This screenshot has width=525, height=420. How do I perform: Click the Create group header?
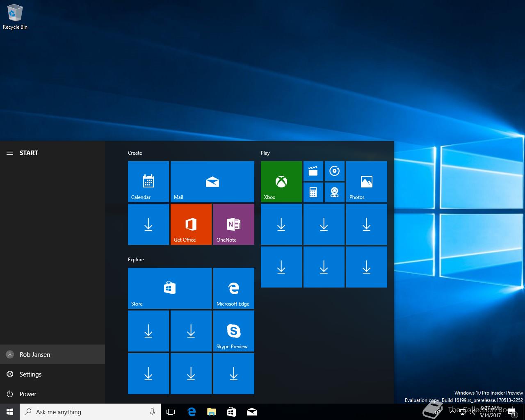[x=135, y=153]
